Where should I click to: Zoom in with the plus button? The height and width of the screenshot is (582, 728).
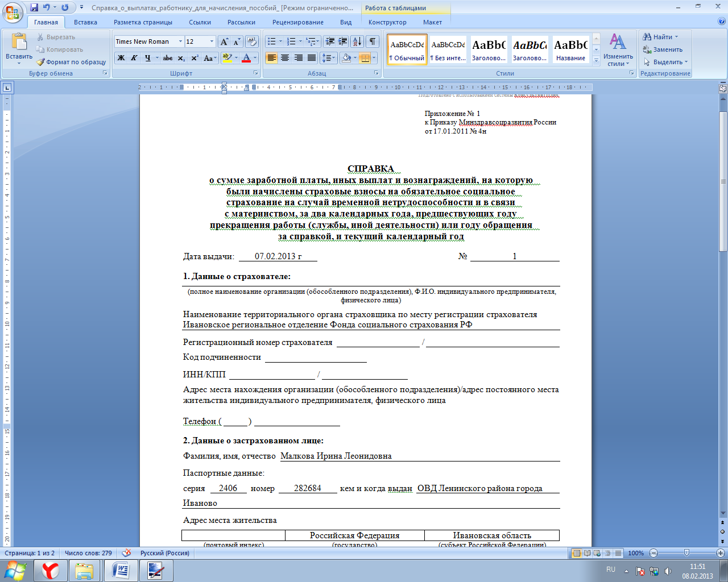(720, 553)
